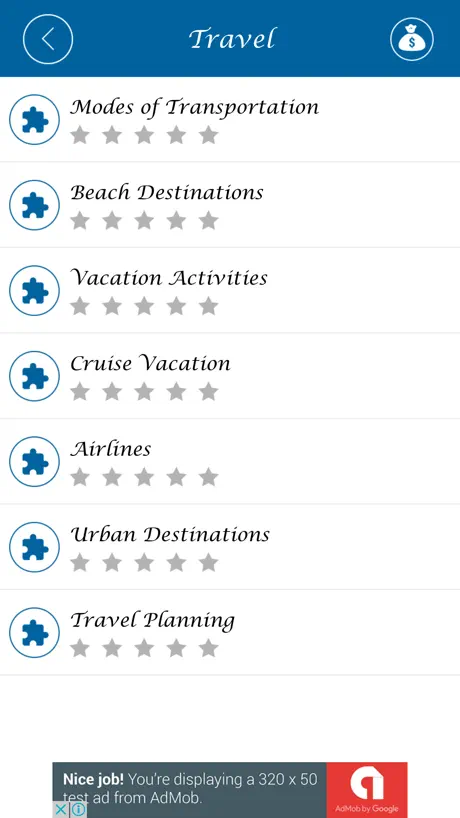The image size is (460, 818).
Task: Click the AdMob test ad banner
Action: pos(230,790)
